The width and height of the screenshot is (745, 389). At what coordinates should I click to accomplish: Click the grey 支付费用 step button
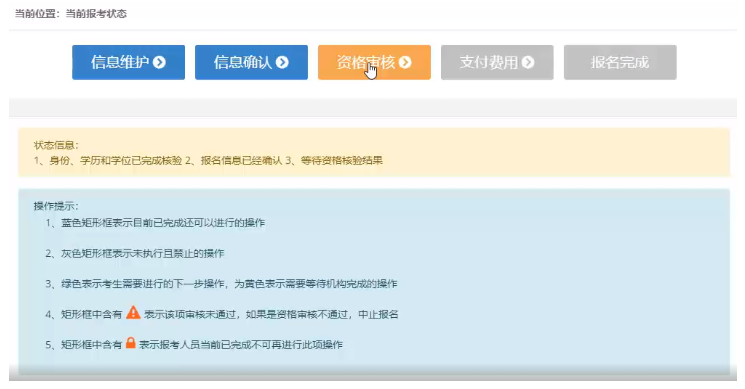tap(497, 62)
